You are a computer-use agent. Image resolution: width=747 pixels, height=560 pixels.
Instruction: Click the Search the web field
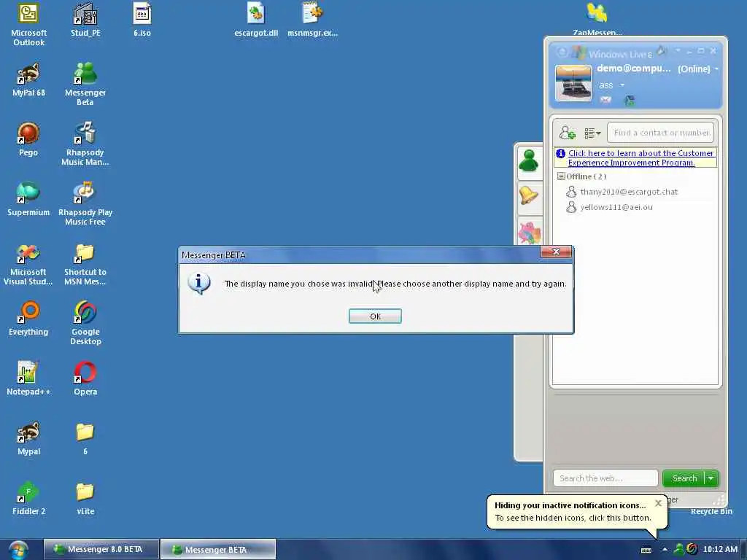(x=605, y=478)
